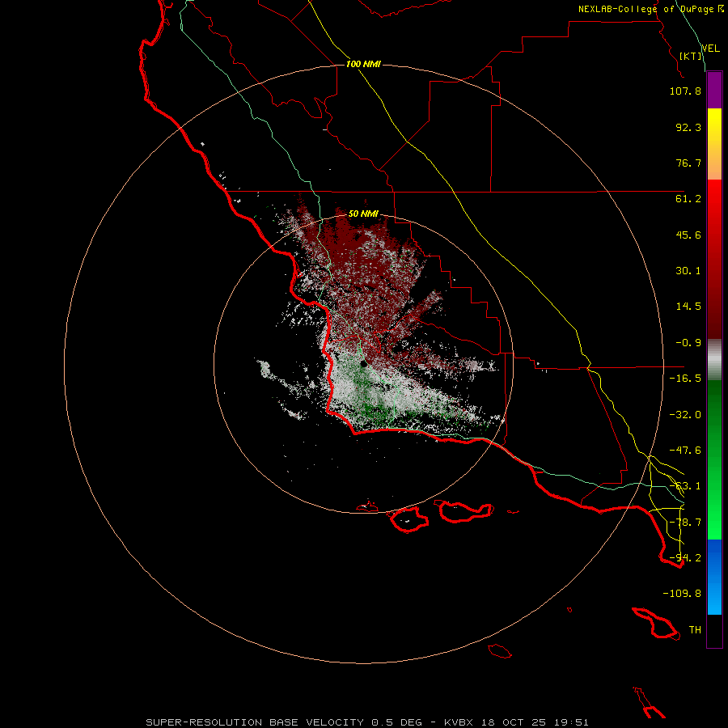Pick the gray near-zero segment of color bar

tap(714, 360)
